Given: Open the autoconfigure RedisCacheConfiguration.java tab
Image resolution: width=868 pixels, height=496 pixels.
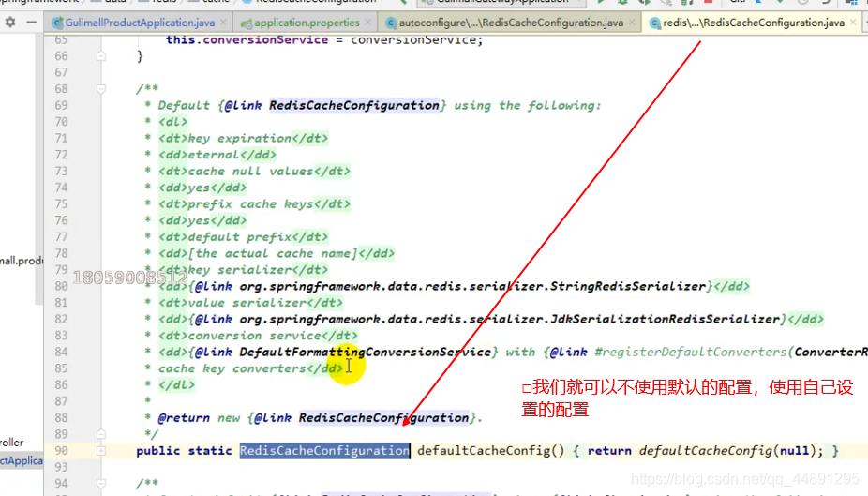Looking at the screenshot, I should (510, 23).
